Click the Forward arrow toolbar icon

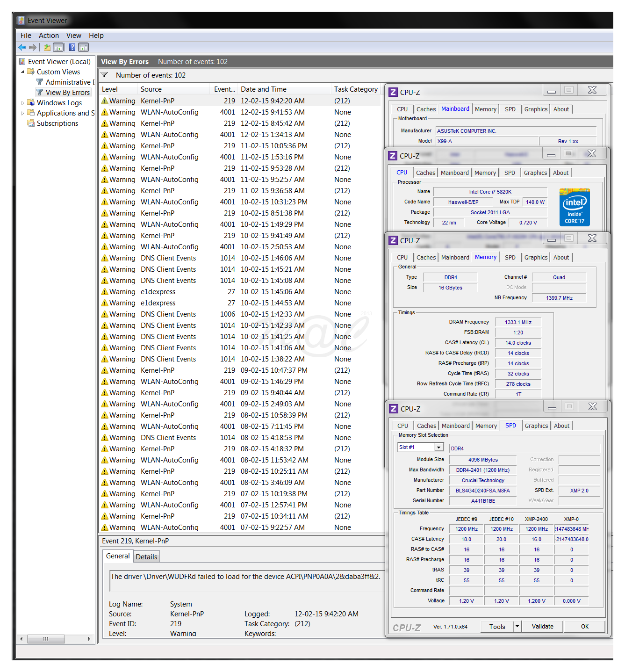[33, 47]
